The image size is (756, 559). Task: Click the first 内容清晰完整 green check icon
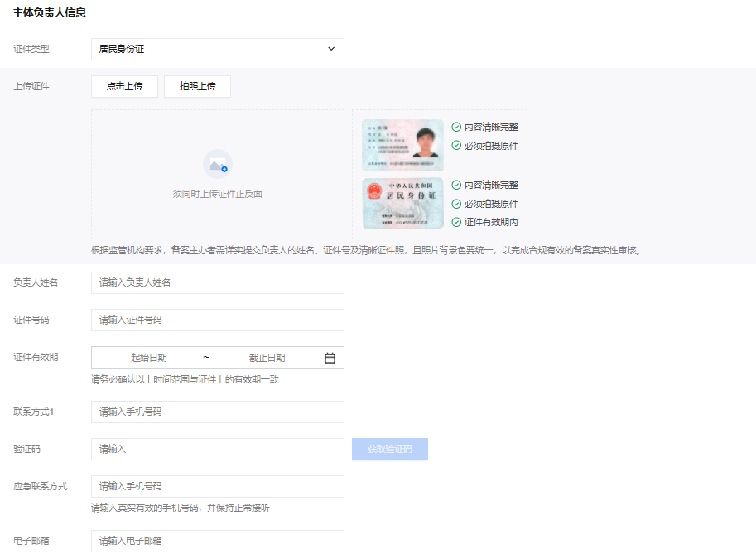coord(456,127)
